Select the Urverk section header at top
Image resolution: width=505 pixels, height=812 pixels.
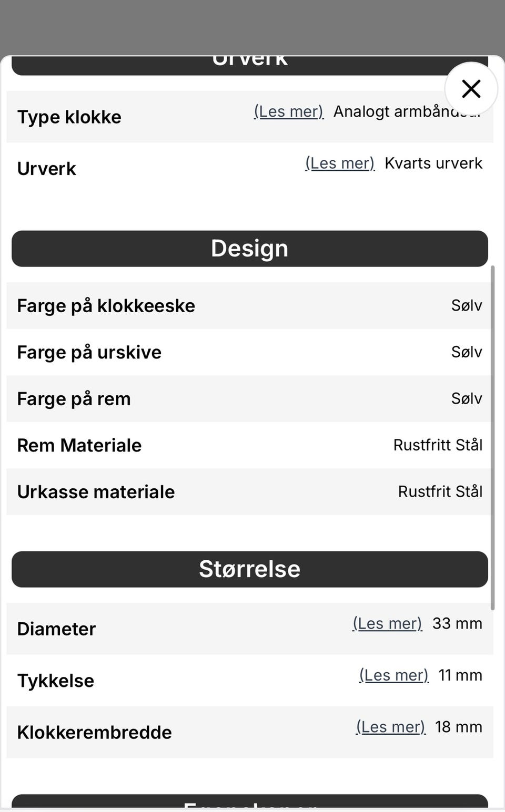(250, 65)
